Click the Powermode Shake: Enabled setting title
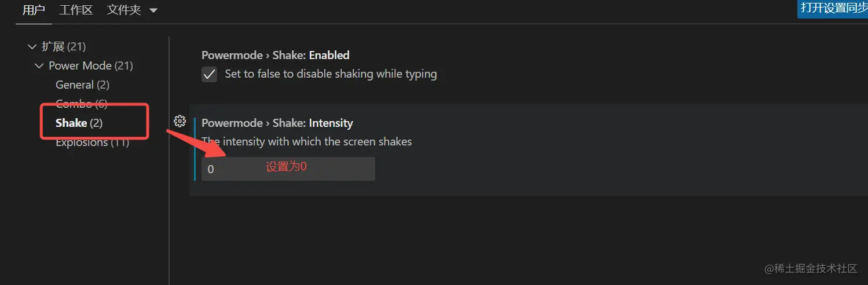868x285 pixels. click(275, 55)
